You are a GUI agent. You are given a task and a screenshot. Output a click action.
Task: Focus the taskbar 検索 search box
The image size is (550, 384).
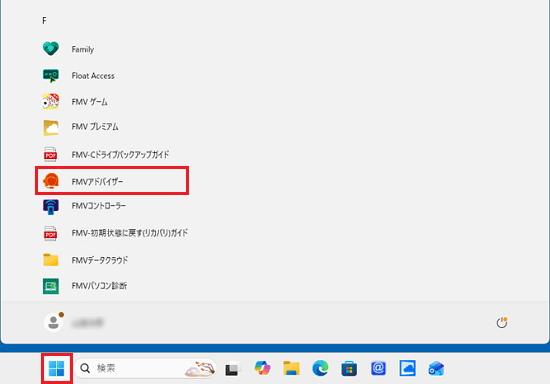click(x=145, y=368)
